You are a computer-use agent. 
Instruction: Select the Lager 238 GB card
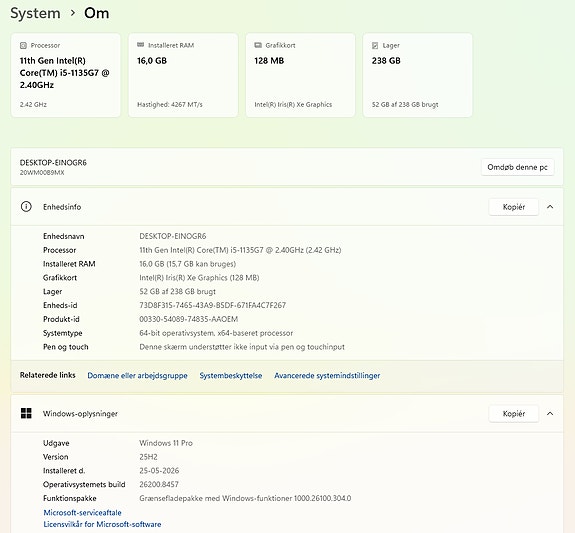[417, 75]
